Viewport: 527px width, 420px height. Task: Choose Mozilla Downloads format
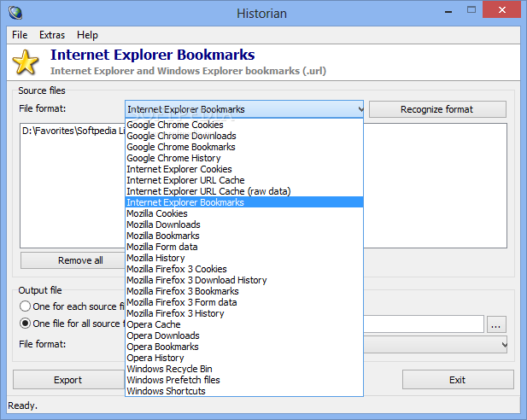tap(244, 225)
